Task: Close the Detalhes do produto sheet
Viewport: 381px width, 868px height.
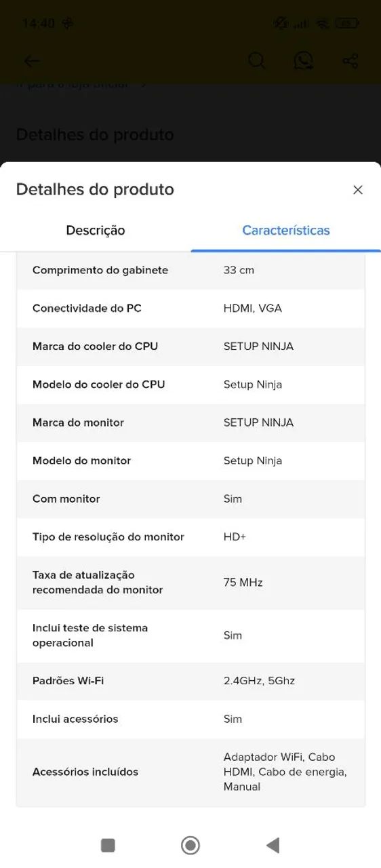Action: 358,190
